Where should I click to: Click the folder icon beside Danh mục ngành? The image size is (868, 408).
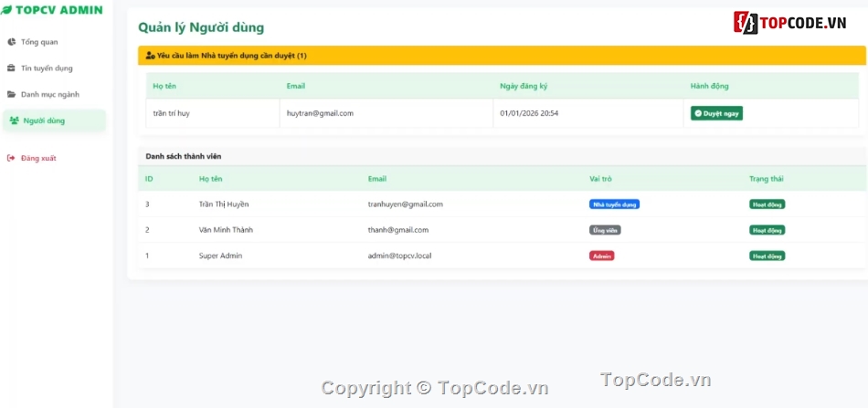click(11, 95)
